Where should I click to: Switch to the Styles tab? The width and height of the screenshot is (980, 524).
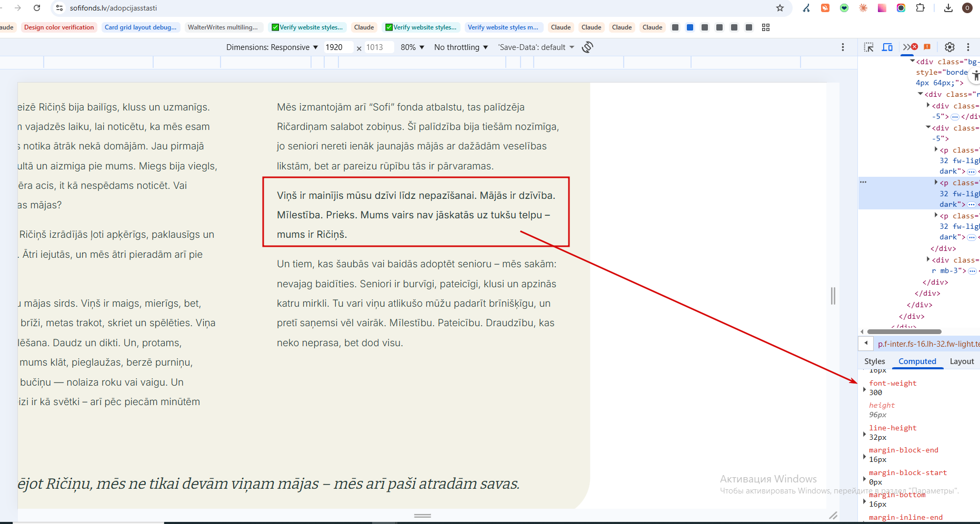tap(875, 361)
